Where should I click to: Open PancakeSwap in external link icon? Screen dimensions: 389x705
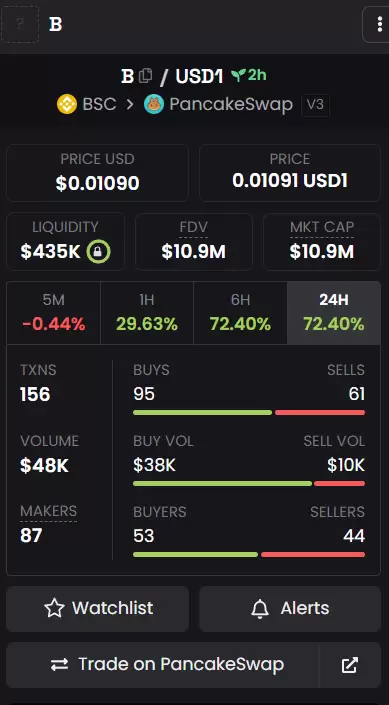[x=349, y=665]
